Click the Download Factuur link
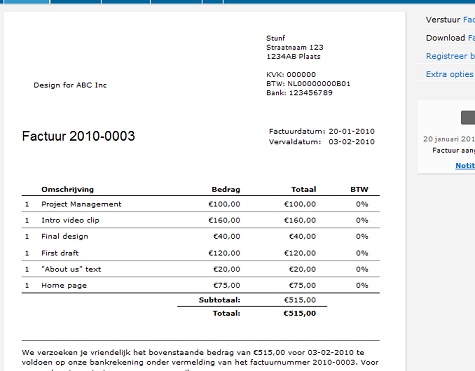Screen dimensions: 475x371 [450, 38]
